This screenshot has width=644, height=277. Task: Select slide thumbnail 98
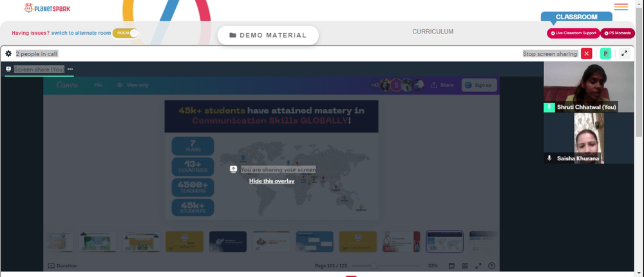(x=315, y=242)
